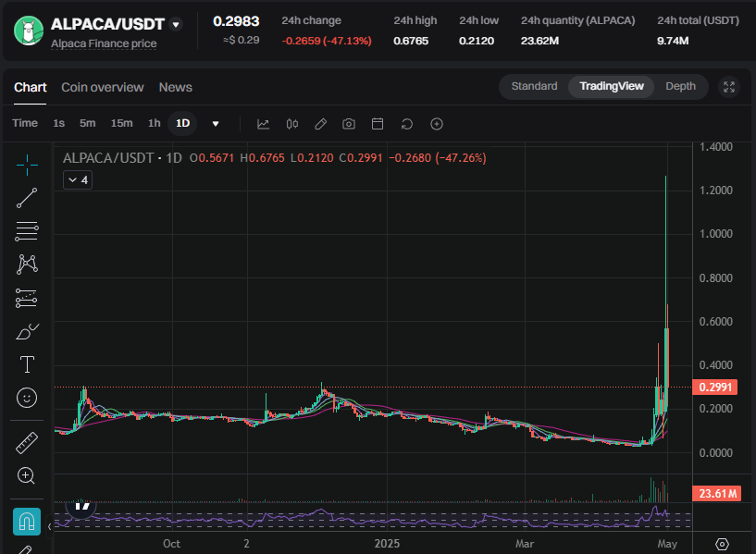Collapse the left drawing toolbar arrow

click(x=49, y=527)
